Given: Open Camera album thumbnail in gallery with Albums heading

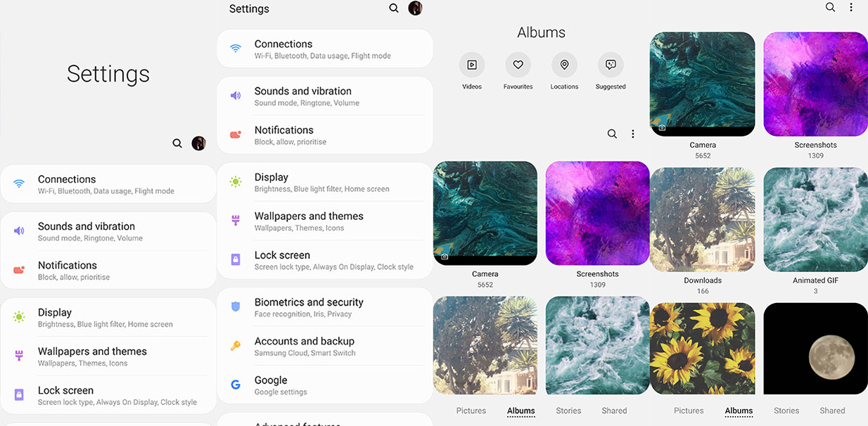Looking at the screenshot, I should [485, 214].
